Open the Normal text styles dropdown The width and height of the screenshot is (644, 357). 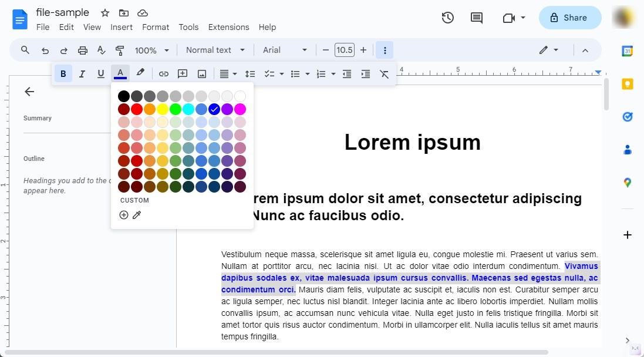pyautogui.click(x=215, y=50)
